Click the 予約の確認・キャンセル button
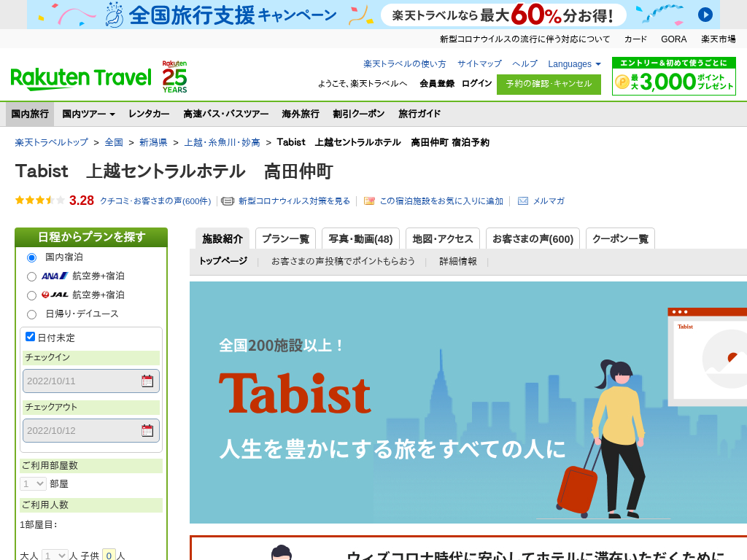 pos(549,85)
